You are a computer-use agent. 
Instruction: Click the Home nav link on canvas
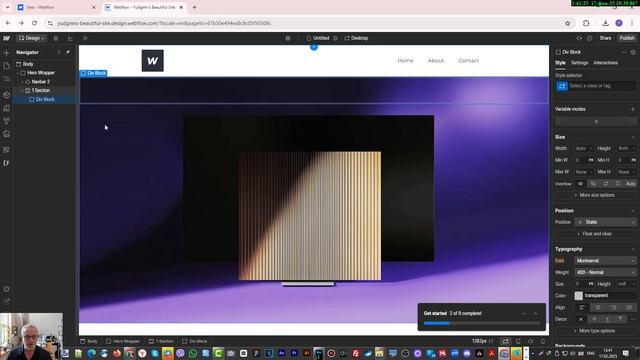tap(405, 60)
